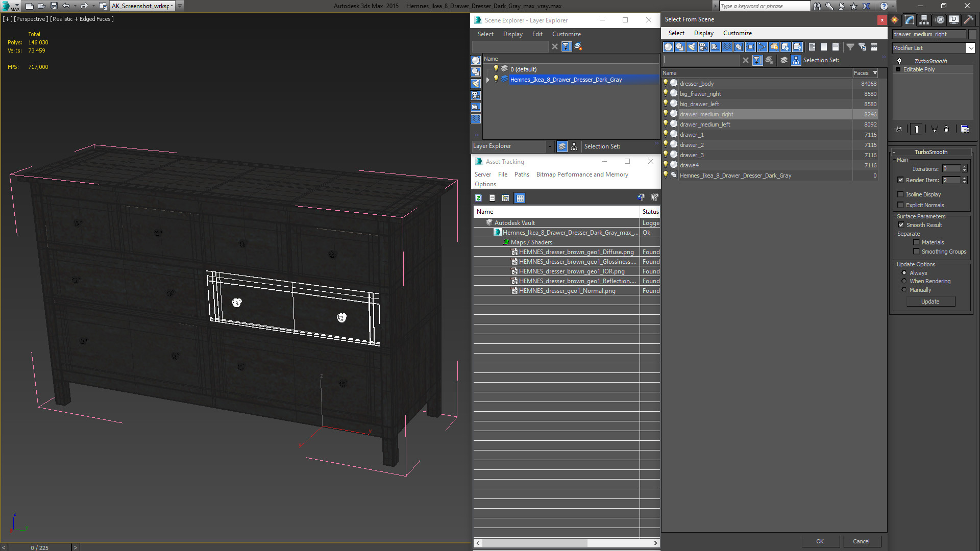The width and height of the screenshot is (980, 551).
Task: Select the Always update option
Action: 904,272
